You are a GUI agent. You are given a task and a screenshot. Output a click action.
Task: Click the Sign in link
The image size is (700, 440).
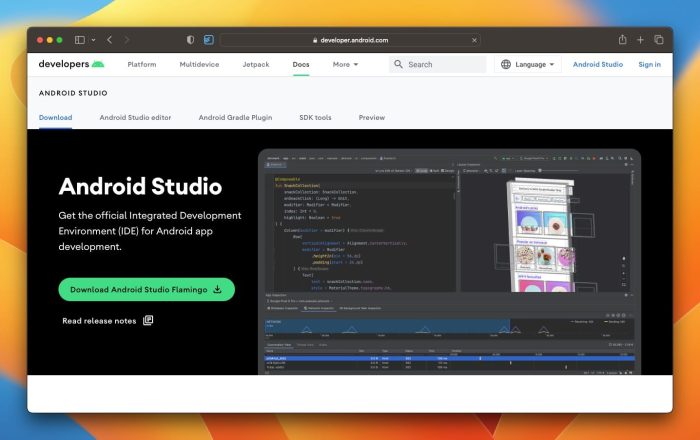(650, 64)
